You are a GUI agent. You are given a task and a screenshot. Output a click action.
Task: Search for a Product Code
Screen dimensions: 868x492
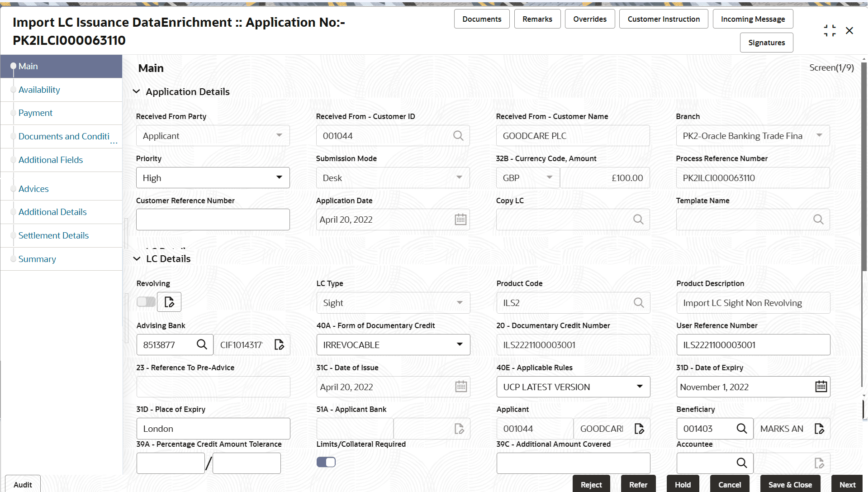pos(638,302)
